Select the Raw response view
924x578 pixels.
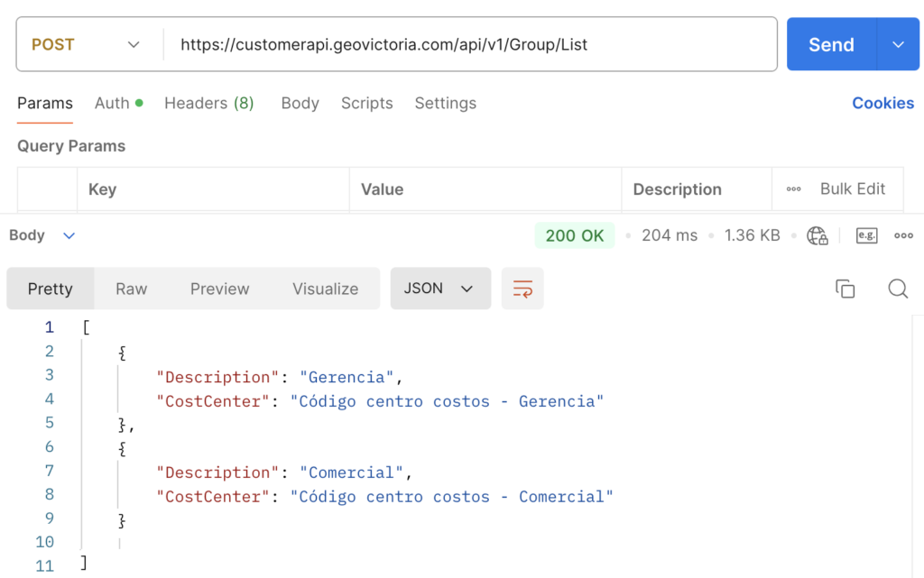(x=131, y=289)
